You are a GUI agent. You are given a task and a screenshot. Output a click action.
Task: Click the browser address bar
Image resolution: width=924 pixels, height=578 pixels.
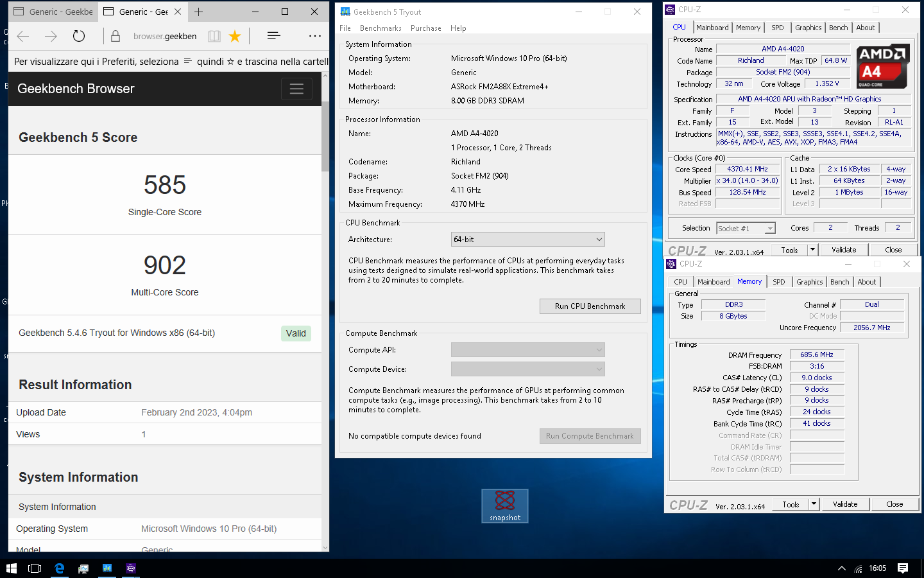166,36
